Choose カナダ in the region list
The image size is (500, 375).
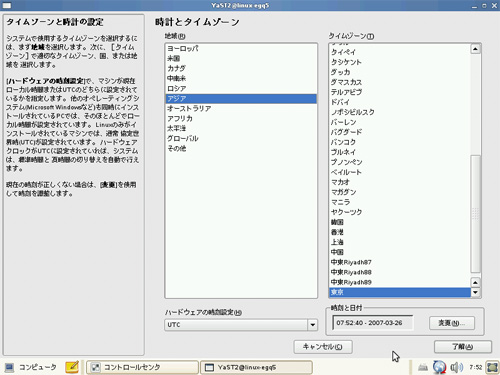pos(241,69)
